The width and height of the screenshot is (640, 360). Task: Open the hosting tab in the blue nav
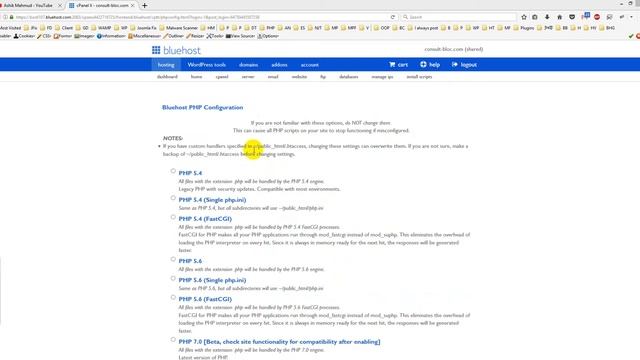[x=166, y=64]
